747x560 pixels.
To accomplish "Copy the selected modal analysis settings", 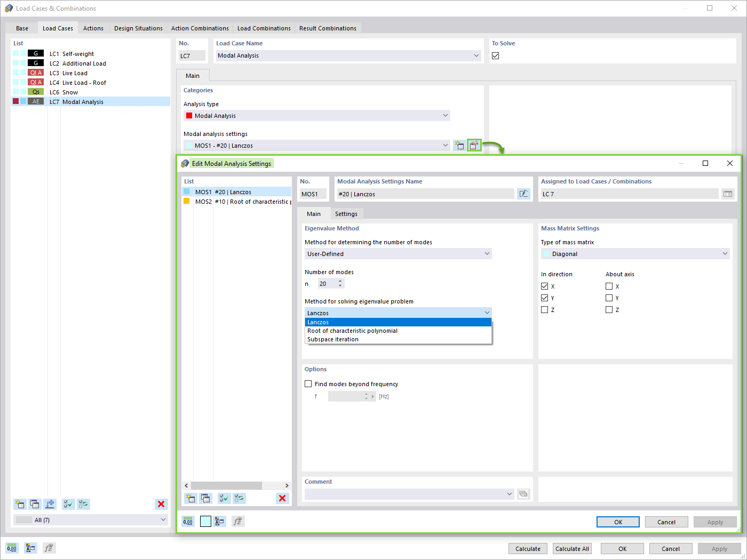I will point(205,498).
